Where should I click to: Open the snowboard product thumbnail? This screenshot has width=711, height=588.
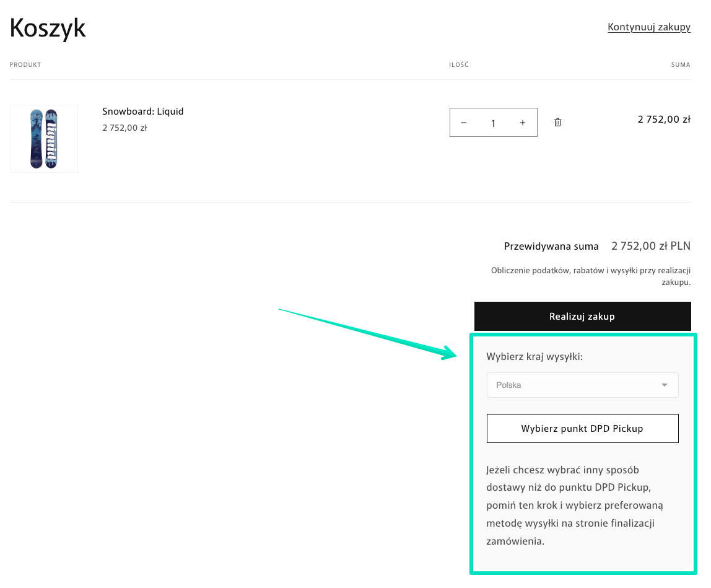tap(44, 139)
